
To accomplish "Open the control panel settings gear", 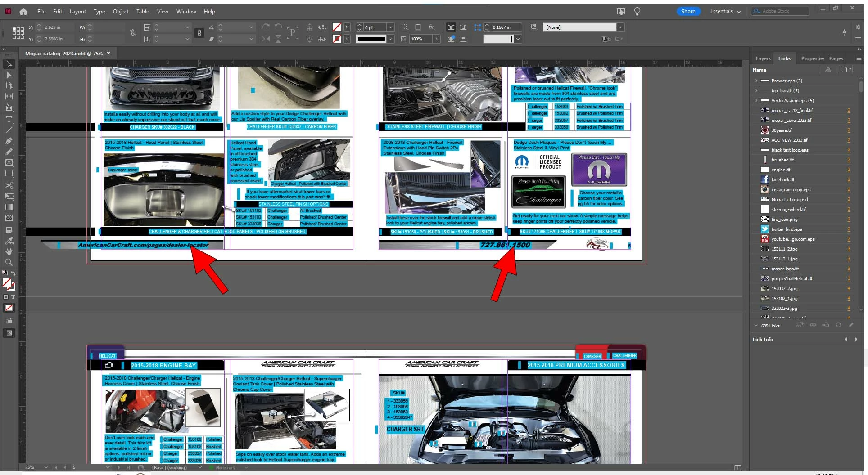I will tap(858, 27).
